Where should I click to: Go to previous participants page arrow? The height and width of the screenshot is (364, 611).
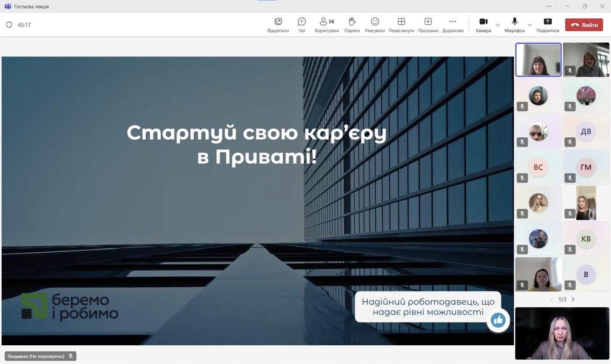pos(551,300)
